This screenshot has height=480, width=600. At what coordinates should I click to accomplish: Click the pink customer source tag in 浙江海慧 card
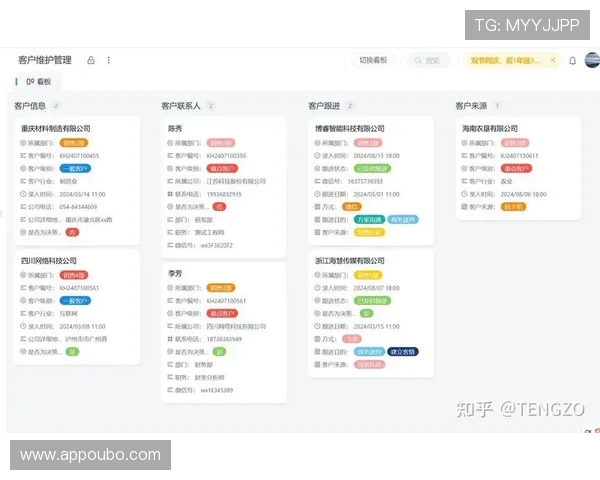[x=369, y=364]
